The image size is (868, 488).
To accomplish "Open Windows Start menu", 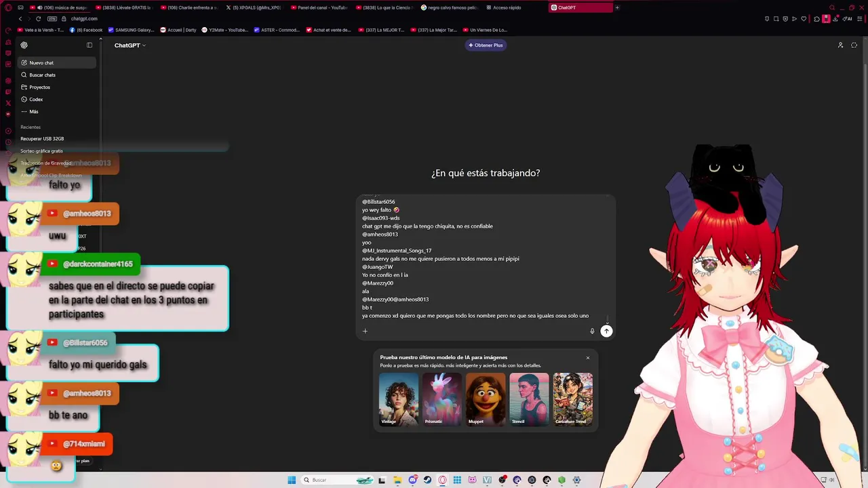I will coord(292,480).
